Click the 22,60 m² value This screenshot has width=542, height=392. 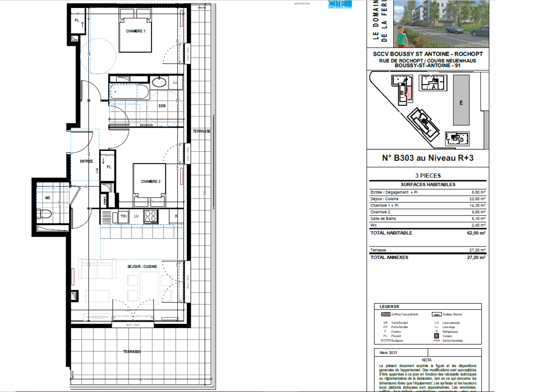(479, 199)
